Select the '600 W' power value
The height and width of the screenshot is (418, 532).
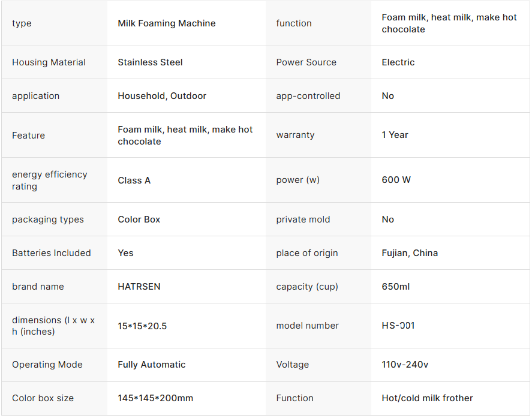[x=396, y=180]
